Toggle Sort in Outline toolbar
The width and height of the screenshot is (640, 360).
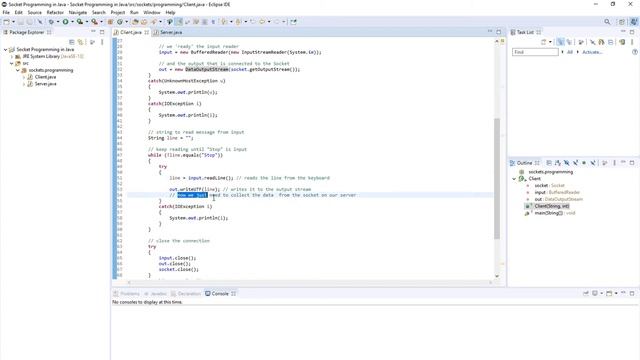558,163
